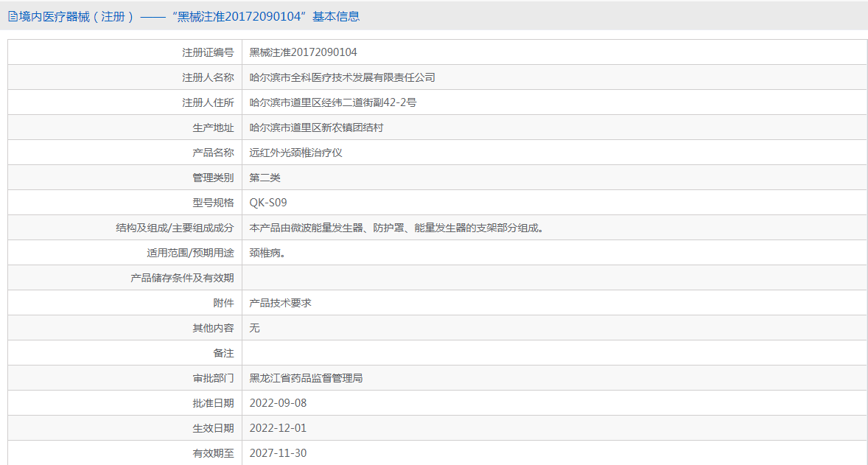Click the registrant address value 经纬二道街副42-2号
The height and width of the screenshot is (465, 868).
333,102
